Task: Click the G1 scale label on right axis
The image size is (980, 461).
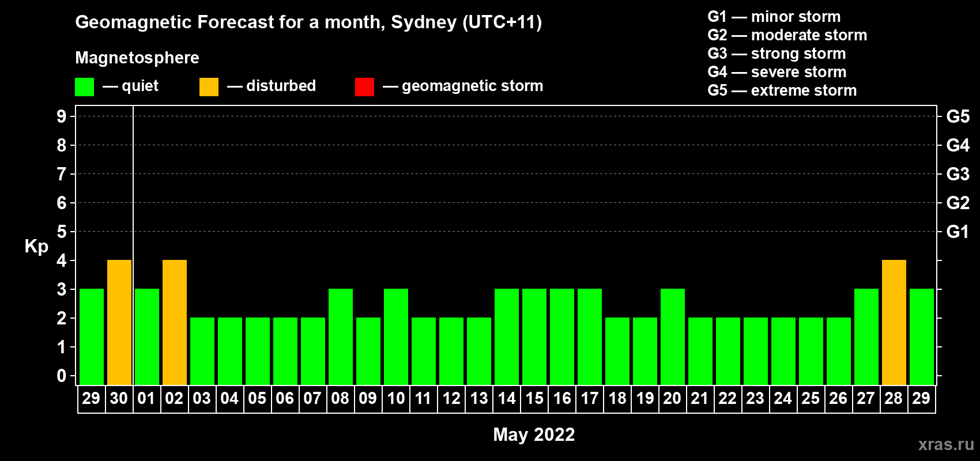Action: click(x=958, y=232)
